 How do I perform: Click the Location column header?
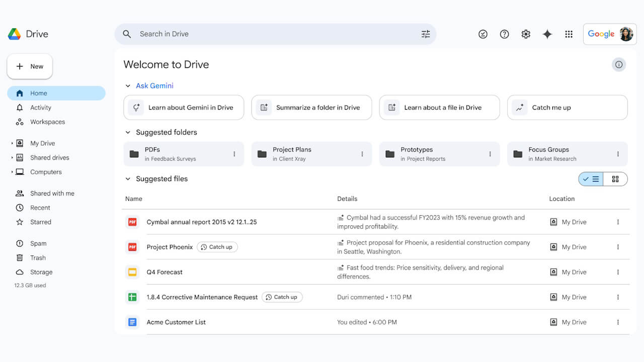pos(561,199)
